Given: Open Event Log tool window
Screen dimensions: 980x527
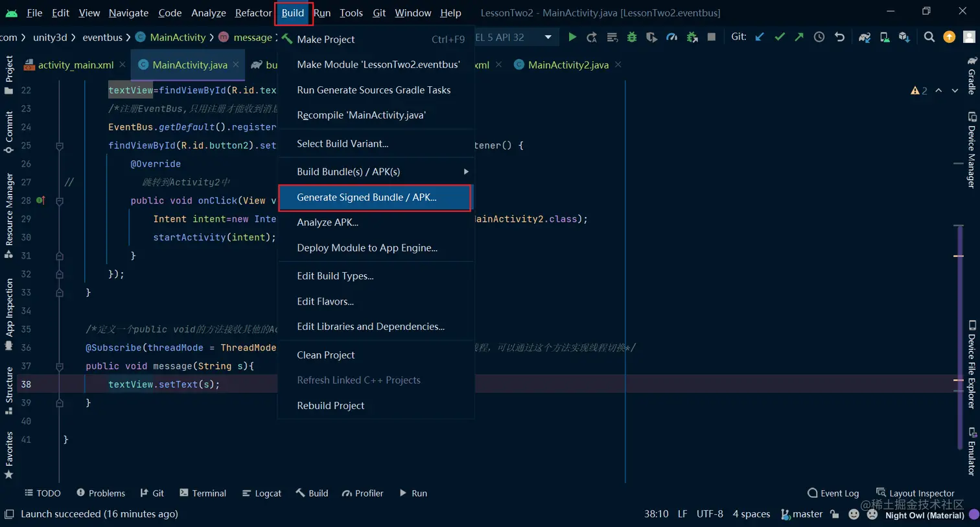Looking at the screenshot, I should click(x=833, y=493).
